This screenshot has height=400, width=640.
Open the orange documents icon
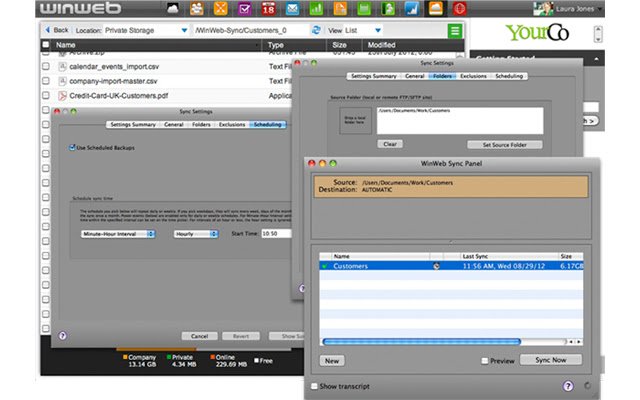(340, 8)
